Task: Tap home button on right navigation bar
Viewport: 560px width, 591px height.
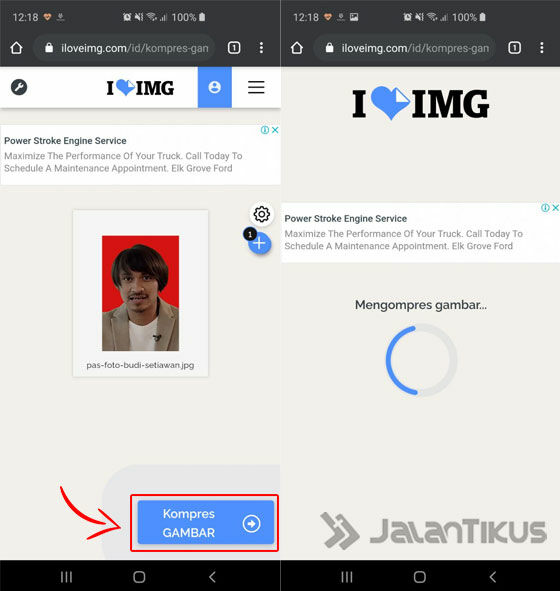Action: point(419,577)
